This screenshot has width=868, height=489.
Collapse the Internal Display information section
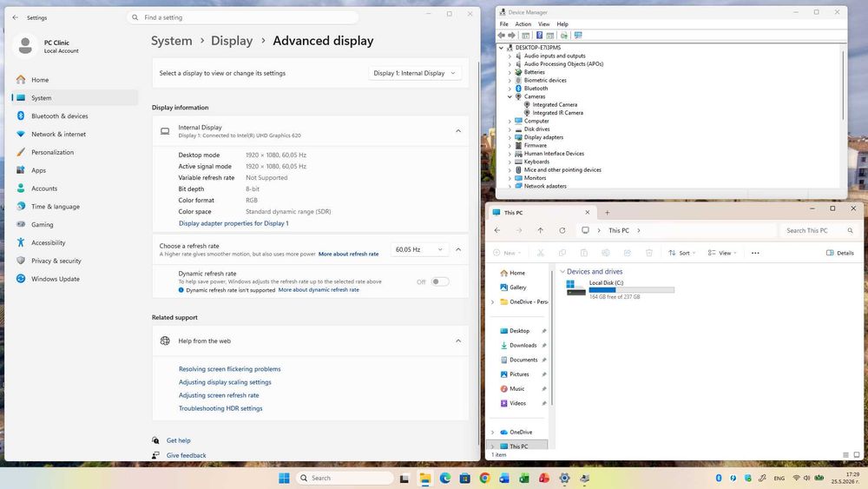(458, 131)
